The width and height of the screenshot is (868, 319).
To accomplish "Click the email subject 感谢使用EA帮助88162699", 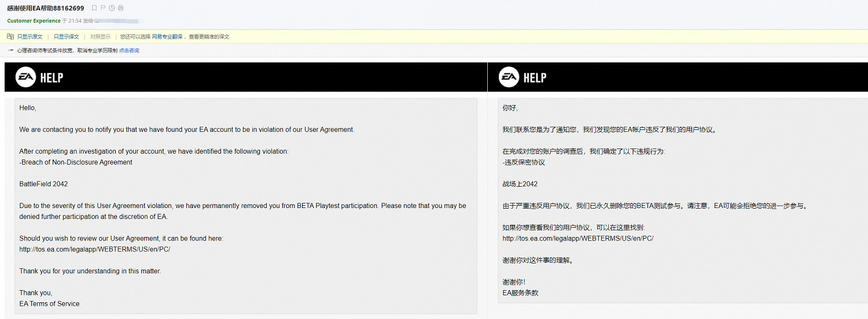I will pos(45,8).
